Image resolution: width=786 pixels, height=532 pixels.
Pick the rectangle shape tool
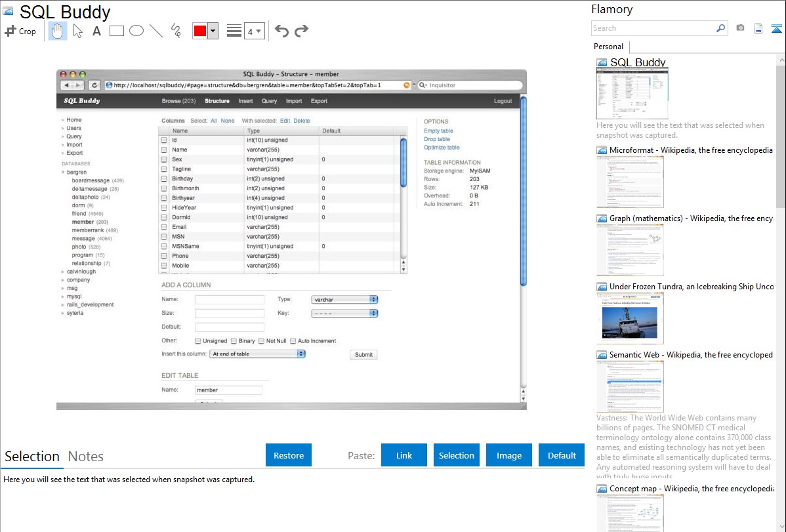coord(117,31)
